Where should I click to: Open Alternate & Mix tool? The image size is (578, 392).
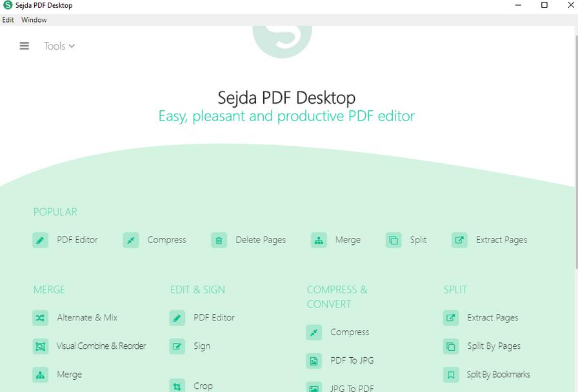(87, 318)
